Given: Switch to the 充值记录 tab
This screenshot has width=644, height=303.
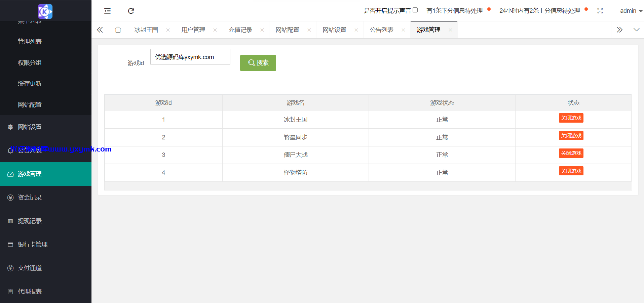Looking at the screenshot, I should (240, 30).
